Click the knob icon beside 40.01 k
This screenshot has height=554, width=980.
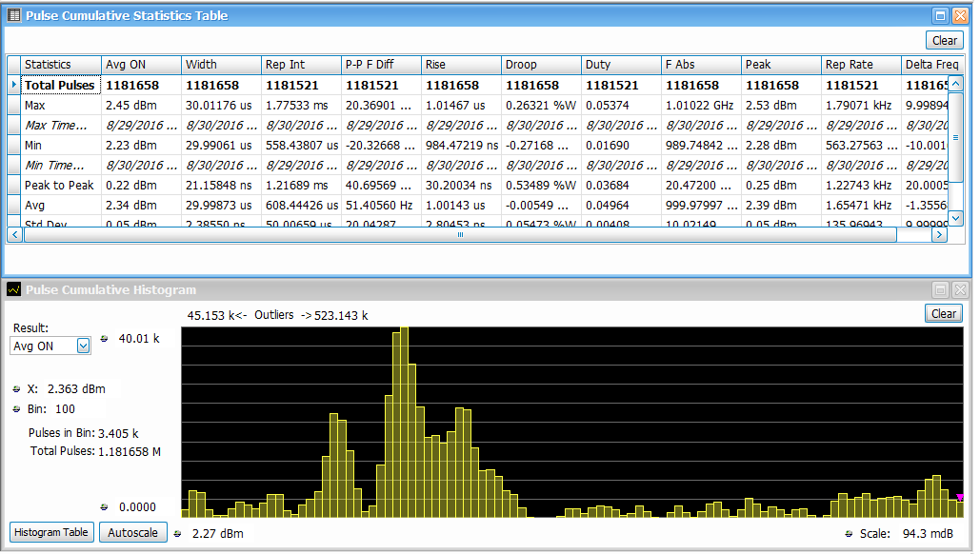click(104, 338)
